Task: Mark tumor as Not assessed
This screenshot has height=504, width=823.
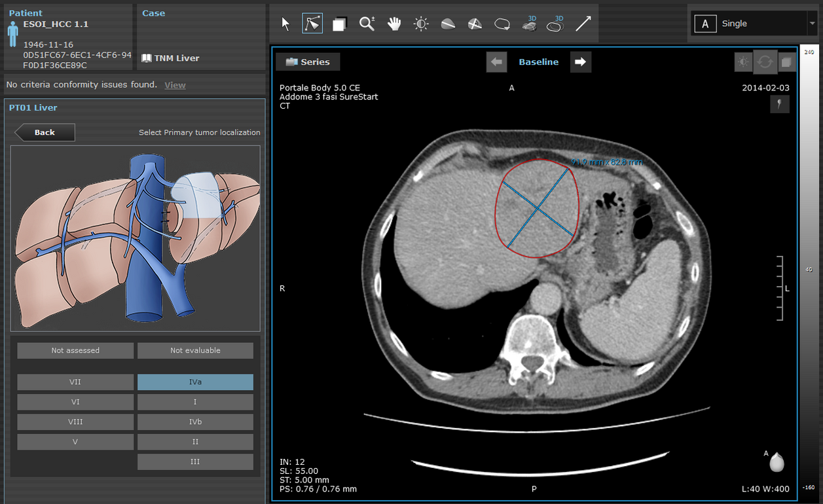Action: pyautogui.click(x=75, y=351)
